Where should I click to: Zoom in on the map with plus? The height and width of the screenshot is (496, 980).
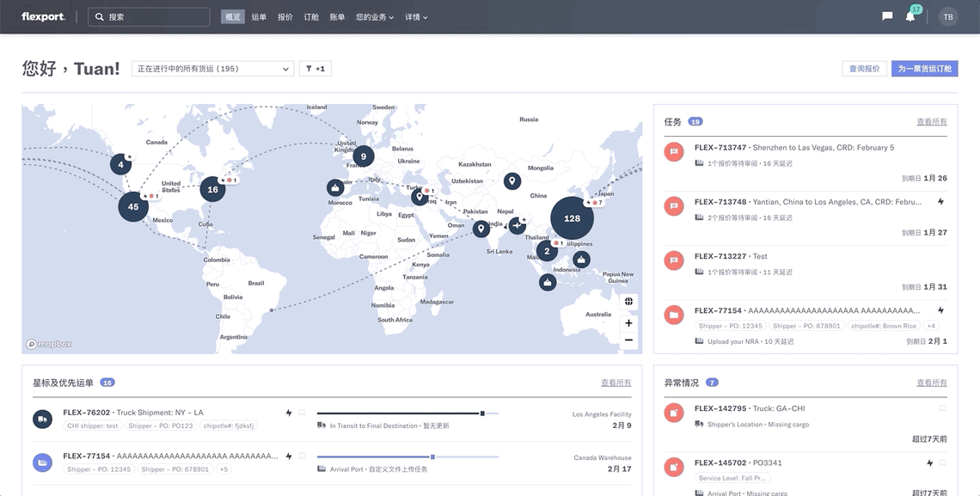point(628,323)
